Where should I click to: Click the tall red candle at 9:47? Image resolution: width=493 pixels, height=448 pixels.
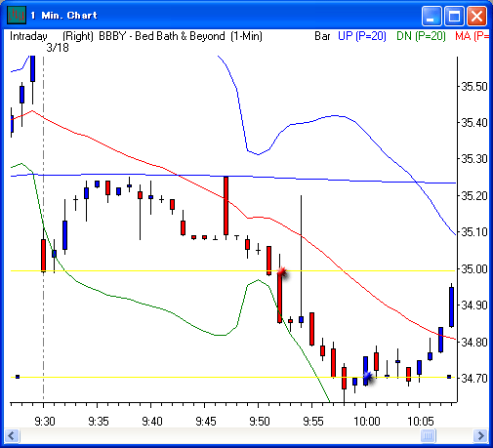pyautogui.click(x=226, y=206)
